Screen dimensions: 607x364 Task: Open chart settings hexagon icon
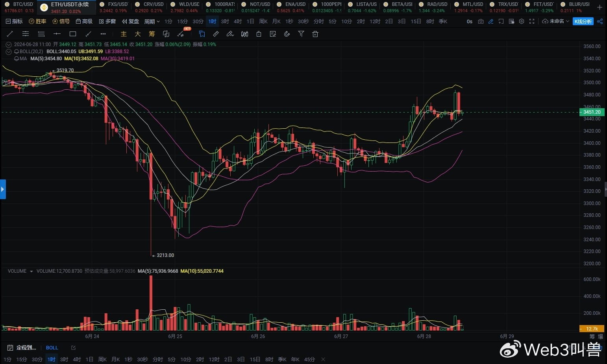pos(522,21)
